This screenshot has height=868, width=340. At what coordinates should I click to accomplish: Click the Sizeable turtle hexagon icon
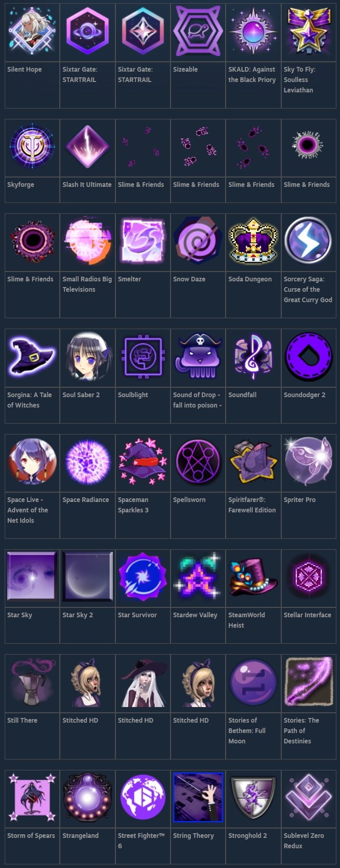point(198,31)
